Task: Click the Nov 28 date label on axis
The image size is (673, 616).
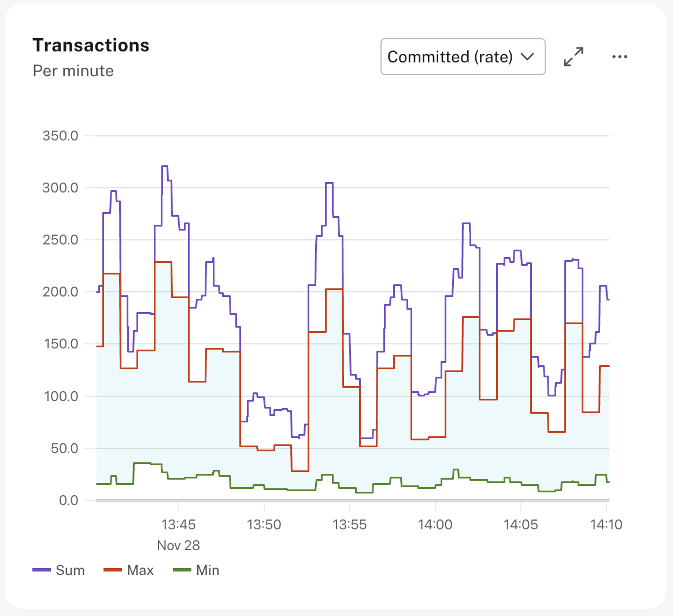Action: coord(179,545)
